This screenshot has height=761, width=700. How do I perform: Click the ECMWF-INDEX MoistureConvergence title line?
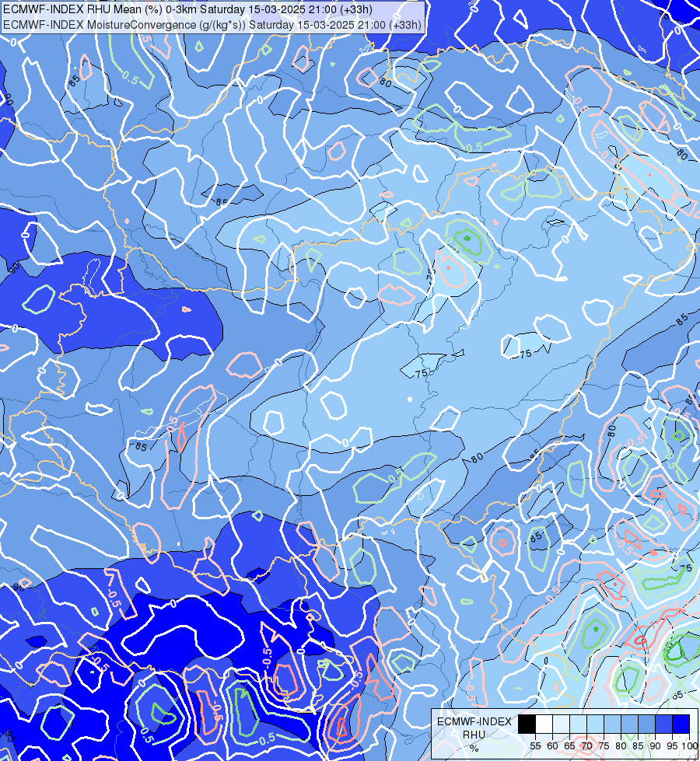[212, 25]
